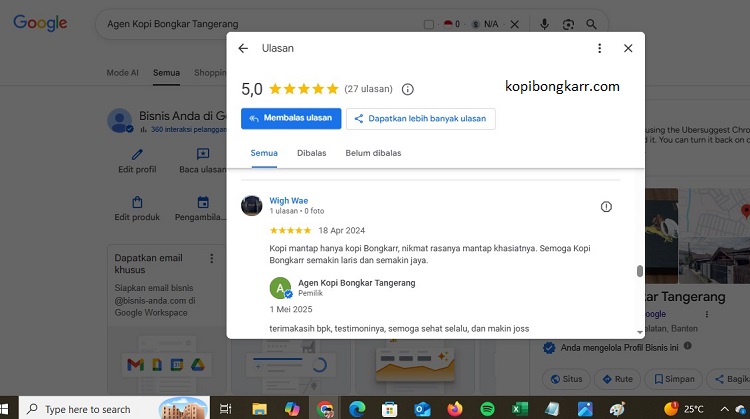Switch to the Belum dibalas tab

click(x=373, y=153)
